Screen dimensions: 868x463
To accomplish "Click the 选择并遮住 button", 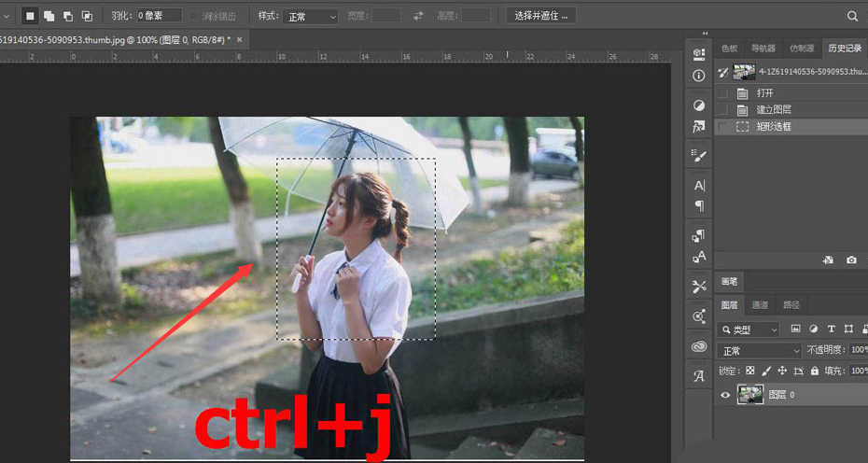I will point(540,16).
